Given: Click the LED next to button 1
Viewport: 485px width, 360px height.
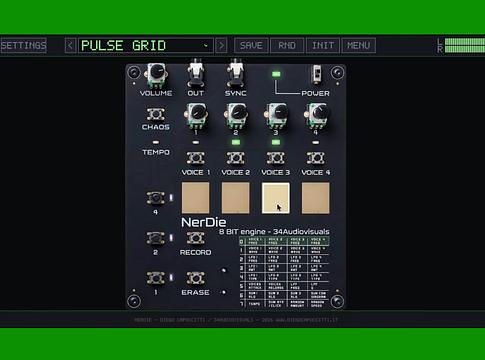Looking at the screenshot, I should tap(171, 278).
